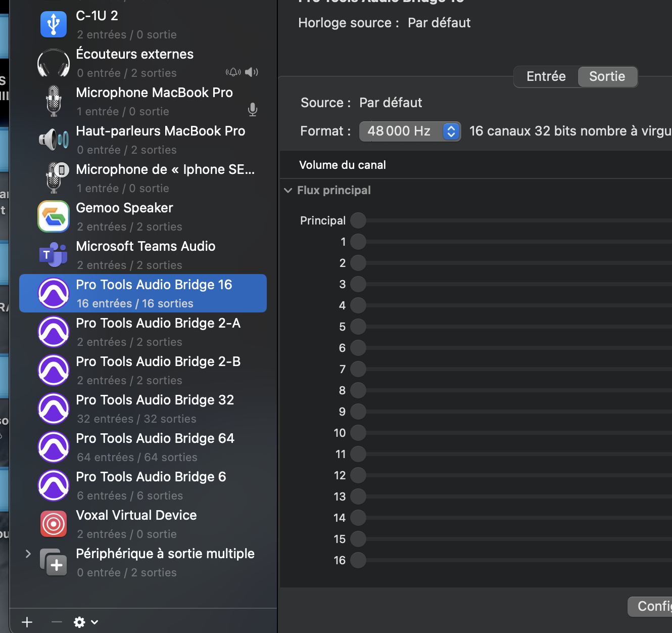The image size is (672, 633).
Task: Open the gear actions menu
Action: coord(85,622)
